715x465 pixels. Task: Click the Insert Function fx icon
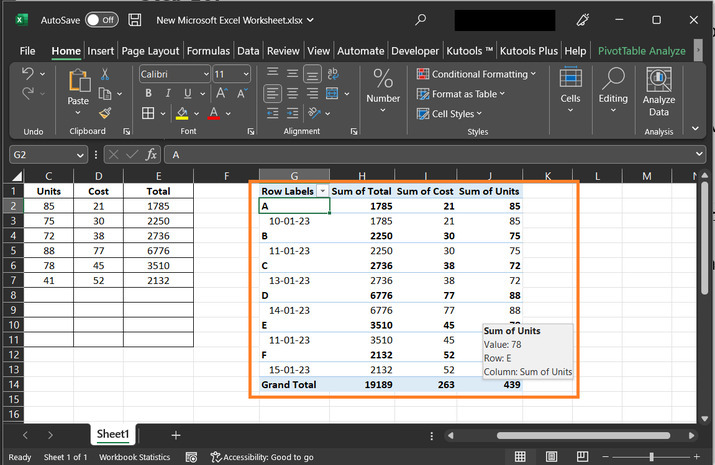[151, 154]
